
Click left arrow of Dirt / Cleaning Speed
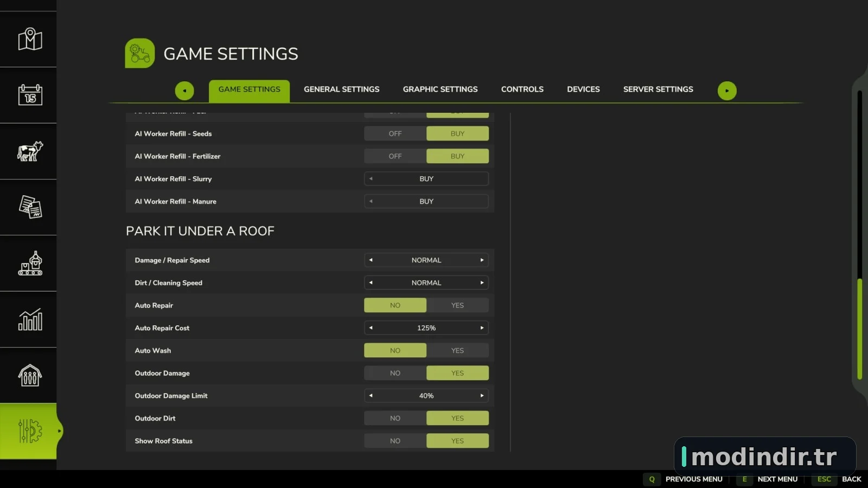(x=371, y=282)
